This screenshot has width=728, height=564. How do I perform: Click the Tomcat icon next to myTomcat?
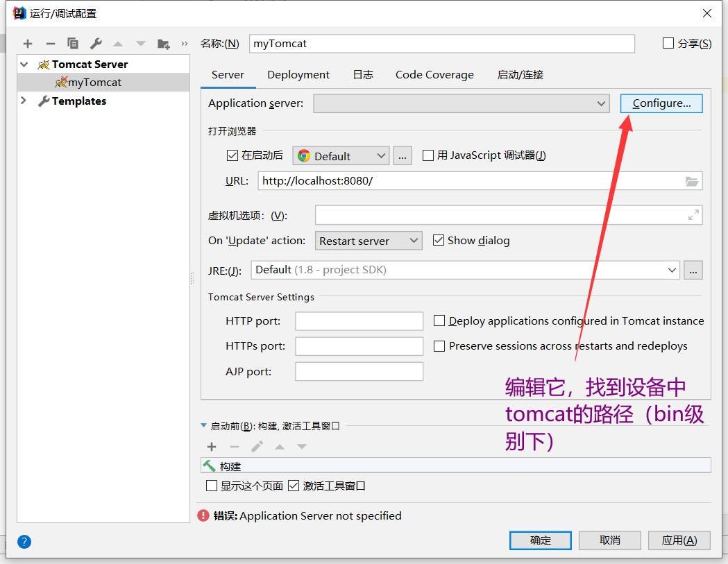tap(61, 82)
